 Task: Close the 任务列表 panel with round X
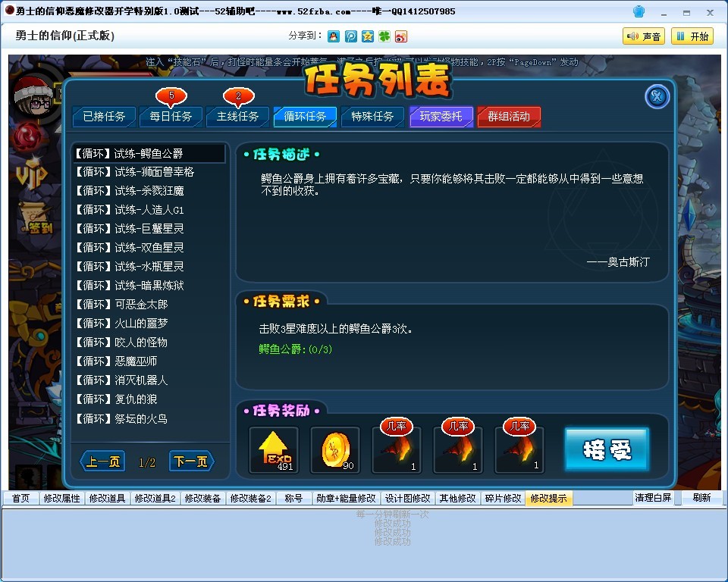click(x=657, y=96)
